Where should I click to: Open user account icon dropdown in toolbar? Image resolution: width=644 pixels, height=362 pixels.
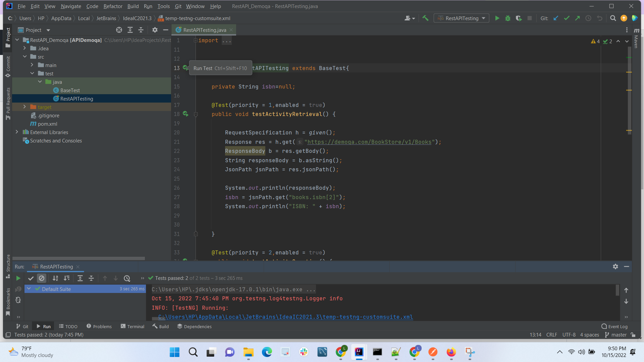pos(410,18)
